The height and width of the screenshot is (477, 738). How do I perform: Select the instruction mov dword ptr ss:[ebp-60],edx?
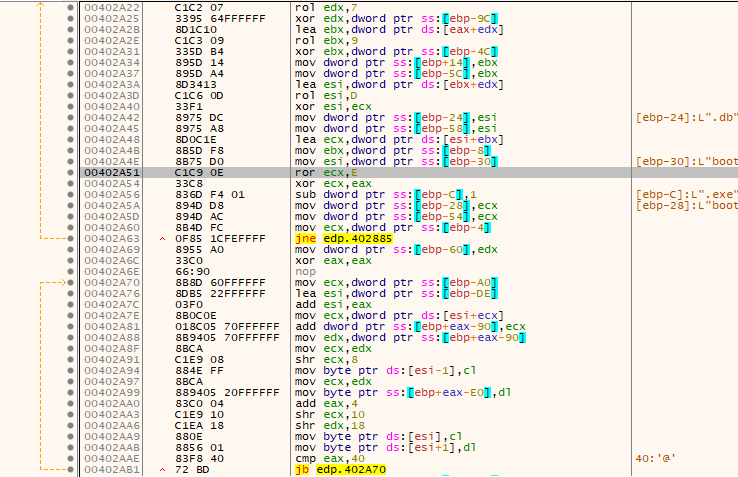click(x=396, y=250)
